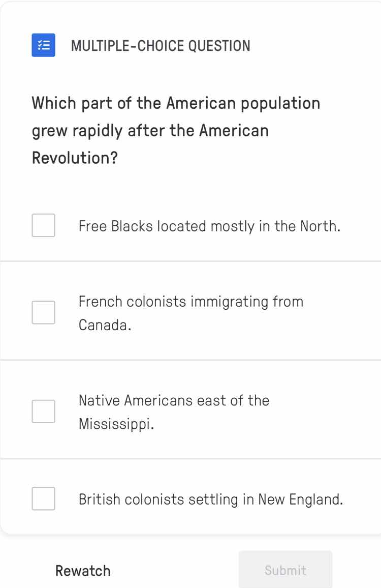Check the box for the first answer
Image resolution: width=381 pixels, height=588 pixels.
[x=43, y=225]
